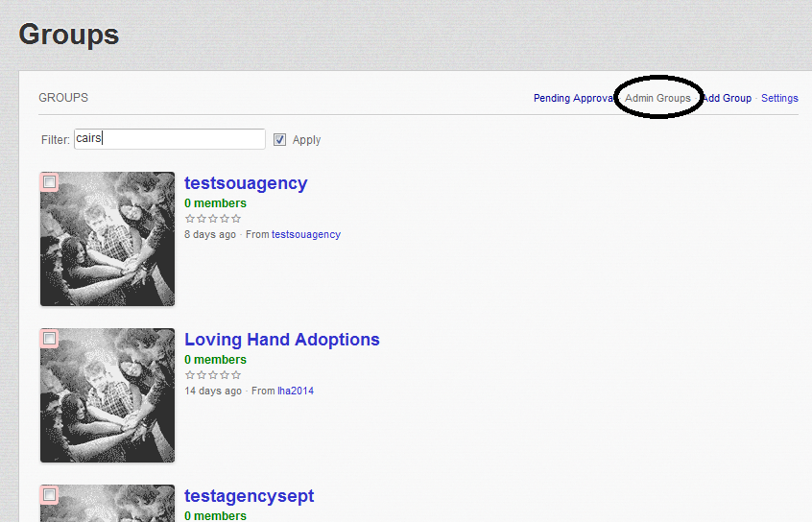
Task: Rate testsouagency with the fourth star
Action: pyautogui.click(x=225, y=218)
